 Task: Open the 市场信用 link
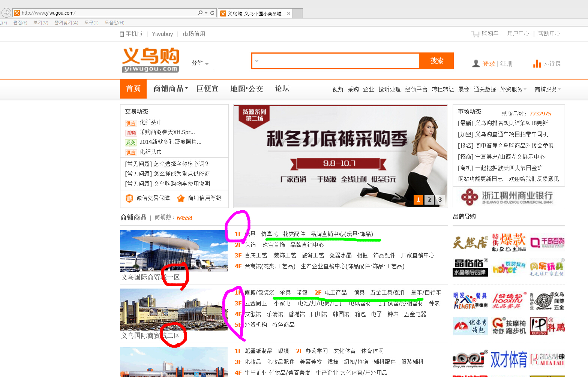click(194, 34)
